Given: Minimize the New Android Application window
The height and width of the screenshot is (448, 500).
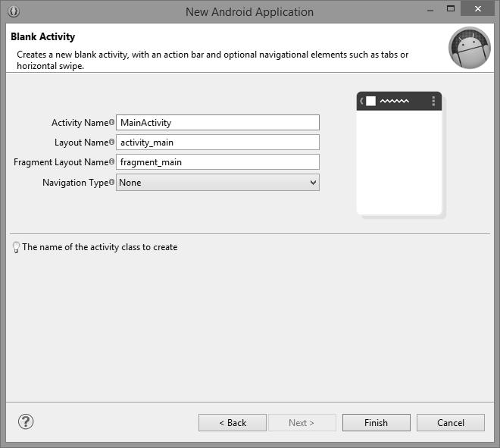Looking at the screenshot, I should [x=430, y=10].
